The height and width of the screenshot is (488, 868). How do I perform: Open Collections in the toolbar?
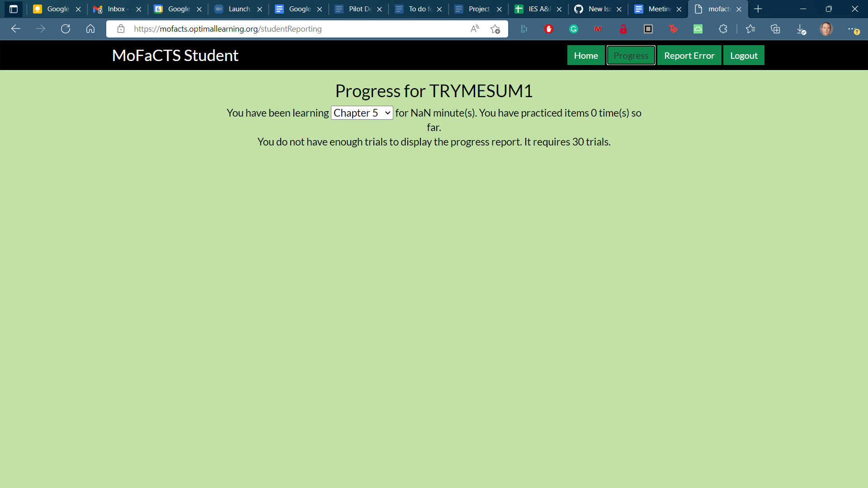tap(776, 29)
